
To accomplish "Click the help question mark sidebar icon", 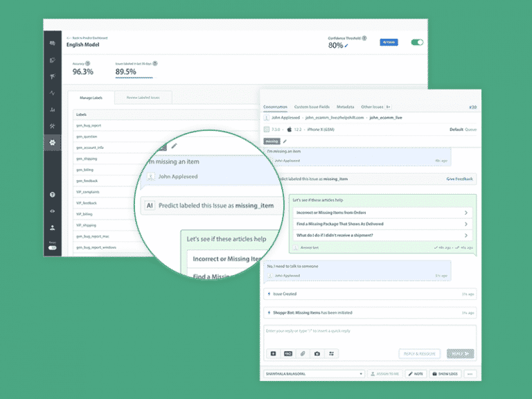I will click(52, 195).
